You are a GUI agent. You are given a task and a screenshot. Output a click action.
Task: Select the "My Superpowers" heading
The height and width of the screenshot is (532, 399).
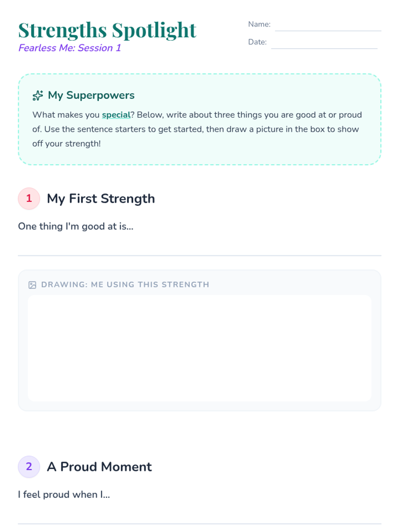[91, 95]
